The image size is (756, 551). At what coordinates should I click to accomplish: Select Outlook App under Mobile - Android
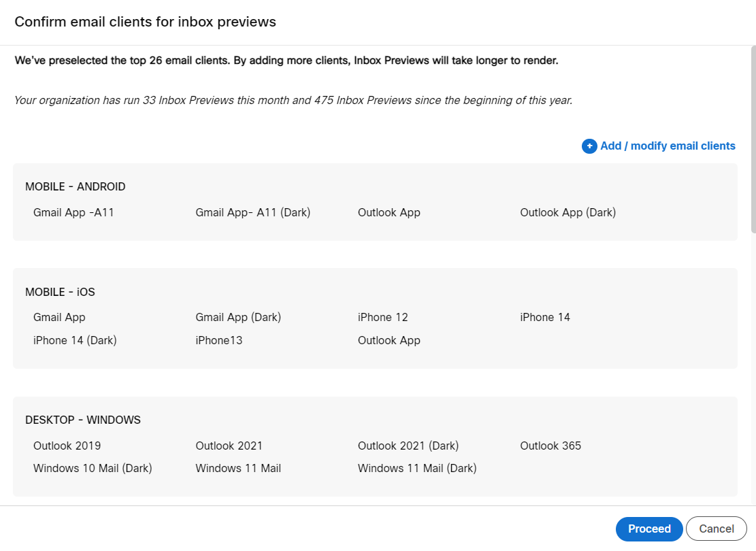coord(389,212)
